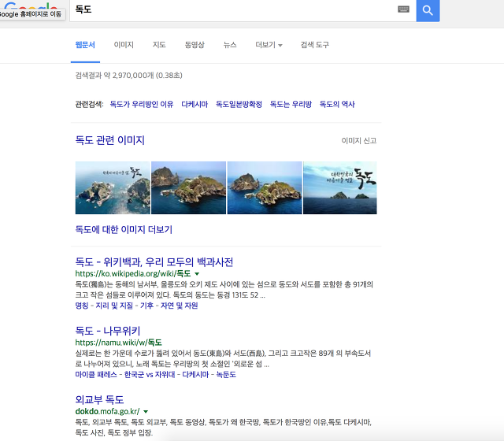
Task: Click the https://ko.wikipedia.org/wiki/독도 URL text
Action: pyautogui.click(x=133, y=274)
